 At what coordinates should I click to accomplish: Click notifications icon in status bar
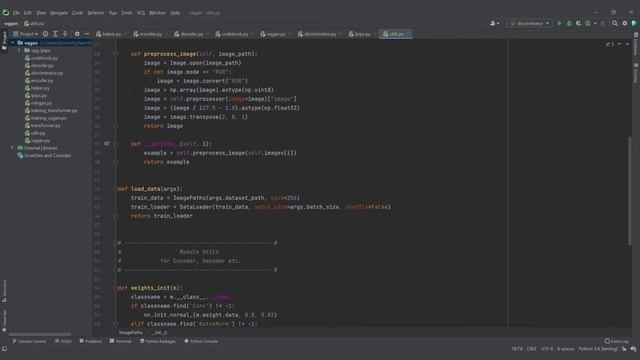click(633, 349)
